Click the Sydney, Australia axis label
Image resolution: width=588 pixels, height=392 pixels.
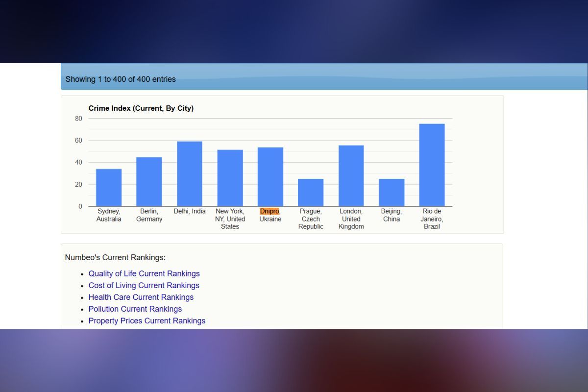[109, 215]
